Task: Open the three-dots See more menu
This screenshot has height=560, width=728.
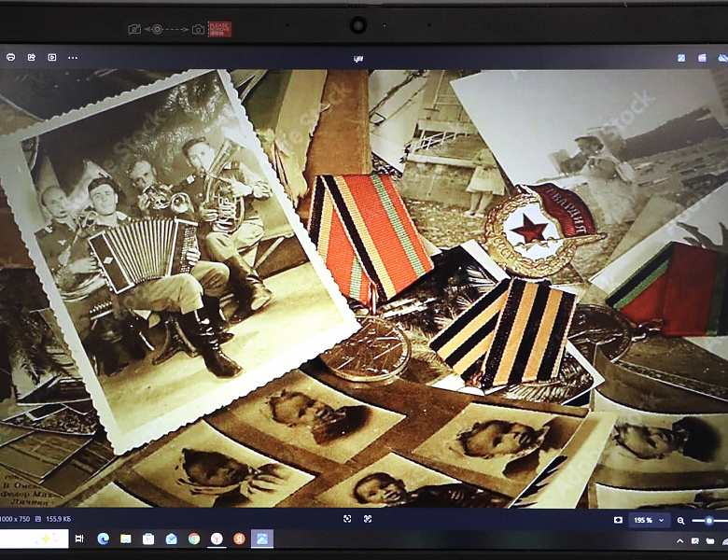Action: click(73, 58)
